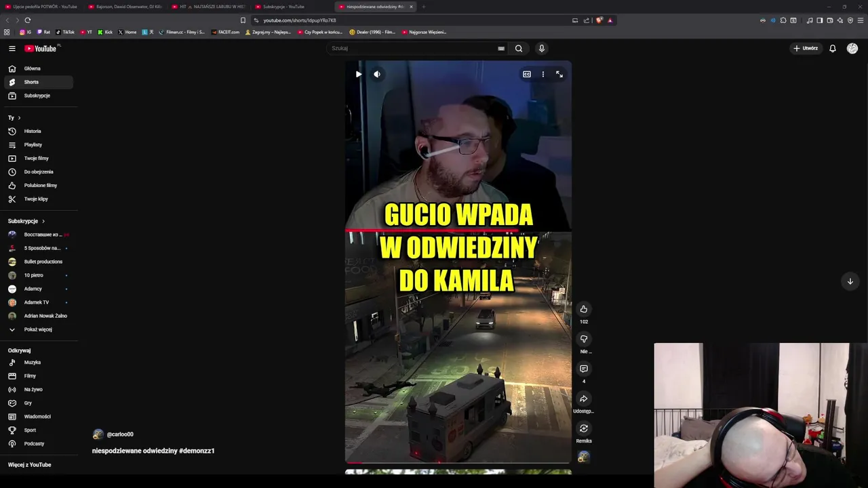Switch to 'Subskrypcje - YouTube' browser tab
The image size is (868, 488).
[x=292, y=7]
